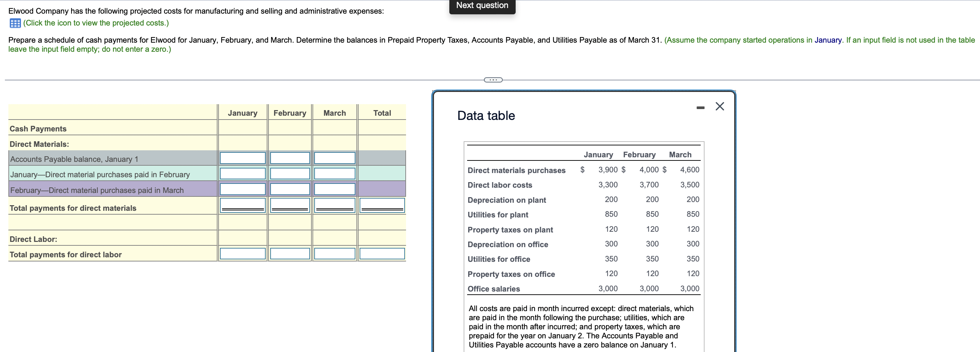This screenshot has height=352, width=980.
Task: Click 'Depreciation on plant' row label
Action: (x=506, y=200)
